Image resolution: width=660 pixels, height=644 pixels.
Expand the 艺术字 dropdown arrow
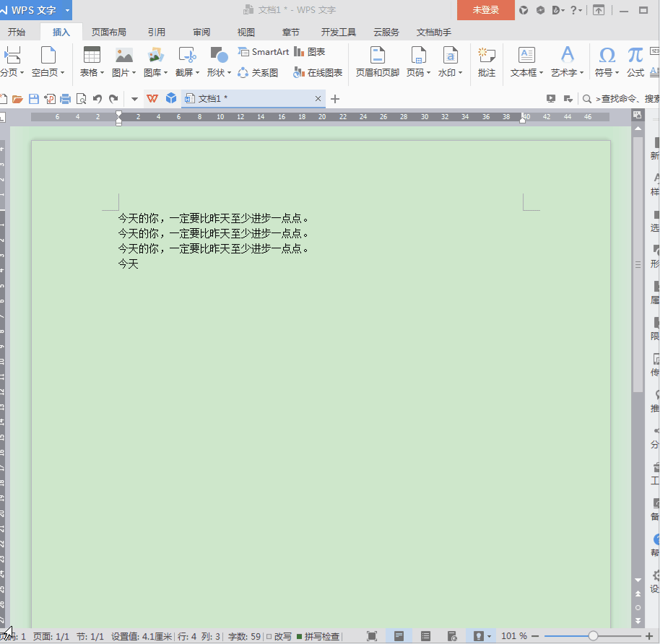(582, 73)
